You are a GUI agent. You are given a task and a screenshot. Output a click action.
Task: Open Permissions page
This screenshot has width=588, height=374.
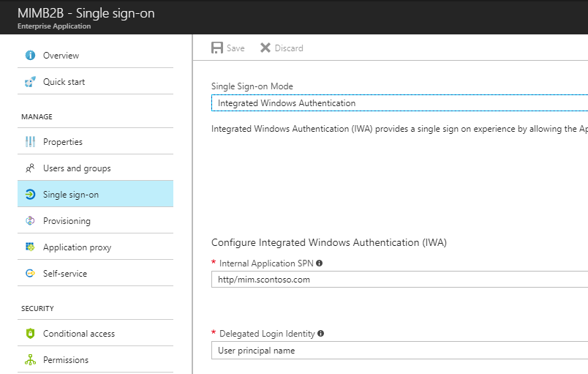tap(95, 359)
